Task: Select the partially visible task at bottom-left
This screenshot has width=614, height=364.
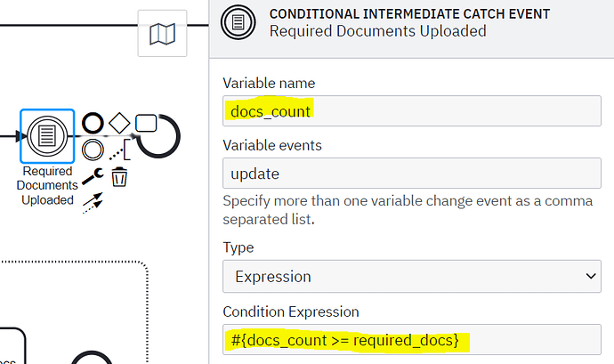Action: coord(11,346)
